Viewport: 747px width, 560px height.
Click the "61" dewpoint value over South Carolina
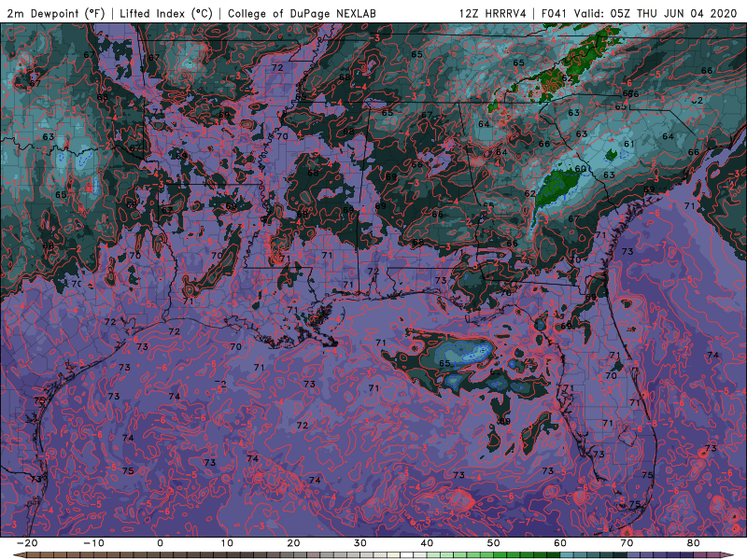pyautogui.click(x=628, y=144)
